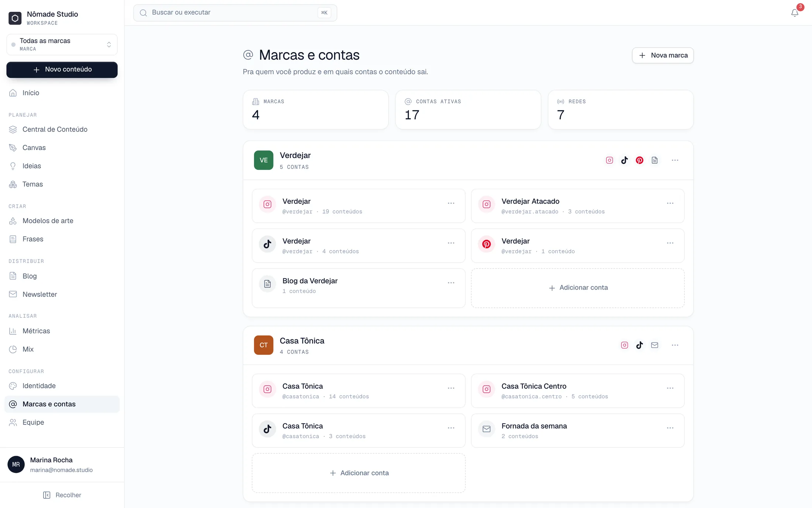The width and height of the screenshot is (812, 508).
Task: Open Newsletter page
Action: coord(62,294)
